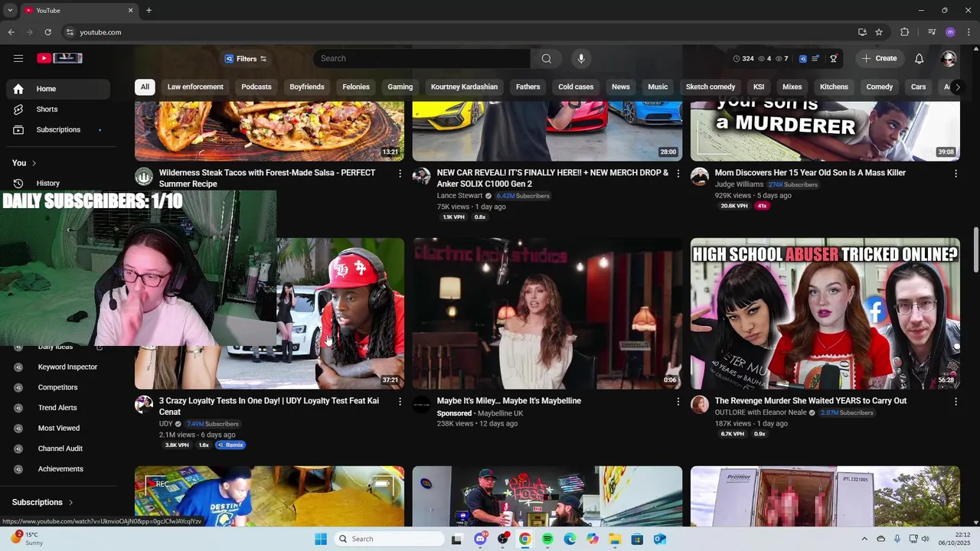Click the blue vidIQ logo icon in toolbar
This screenshot has height=551, width=980.
802,58
